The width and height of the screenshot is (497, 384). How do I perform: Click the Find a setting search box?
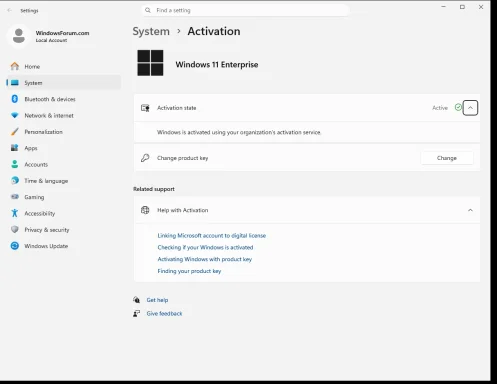tap(245, 10)
